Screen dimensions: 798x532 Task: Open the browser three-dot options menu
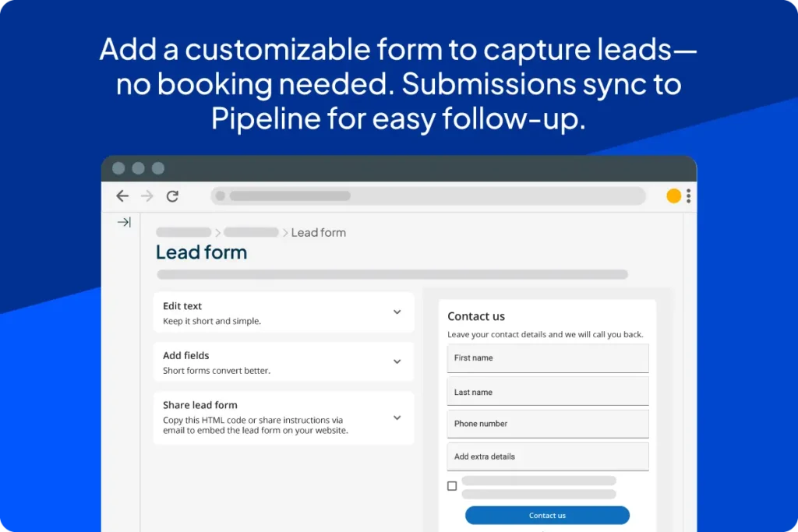[x=689, y=196]
